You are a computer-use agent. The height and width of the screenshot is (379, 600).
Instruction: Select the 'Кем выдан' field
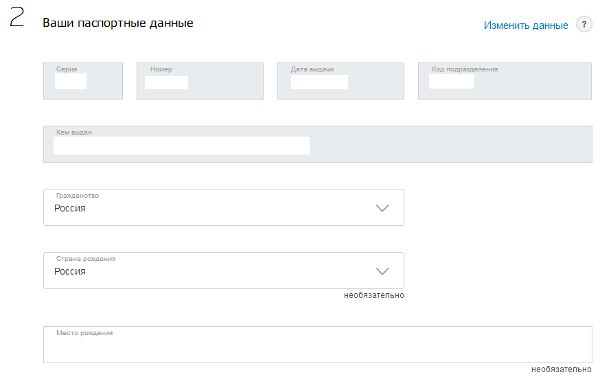(318, 144)
